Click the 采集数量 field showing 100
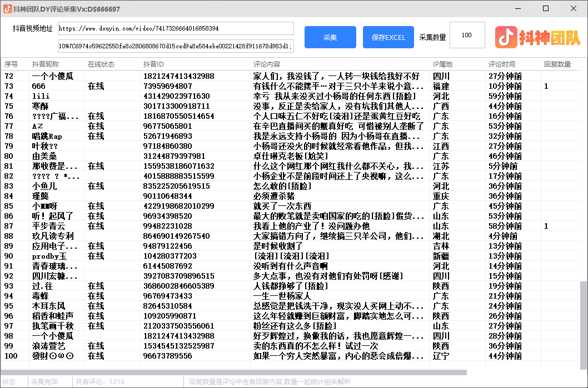588x388 pixels. click(x=467, y=36)
